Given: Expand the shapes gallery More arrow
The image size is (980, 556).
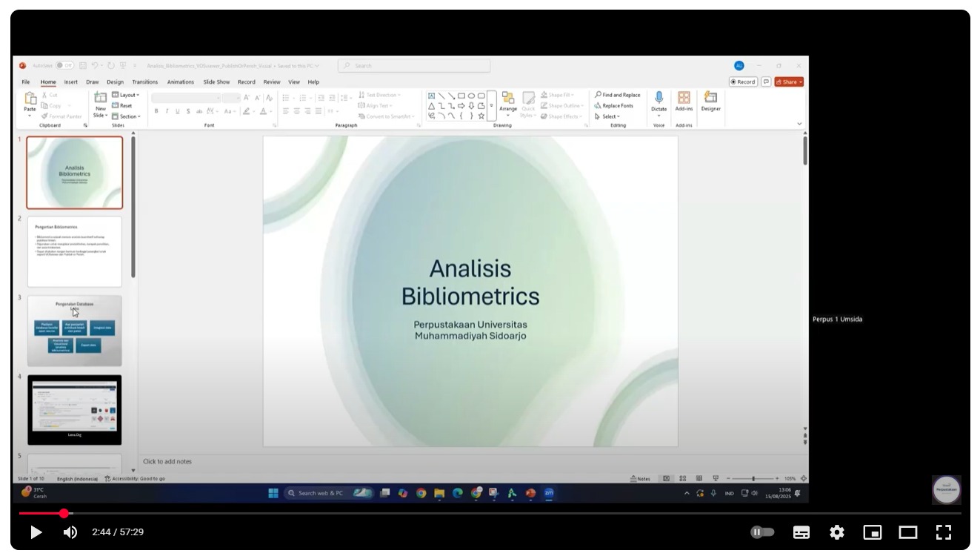Looking at the screenshot, I should coord(491,106).
